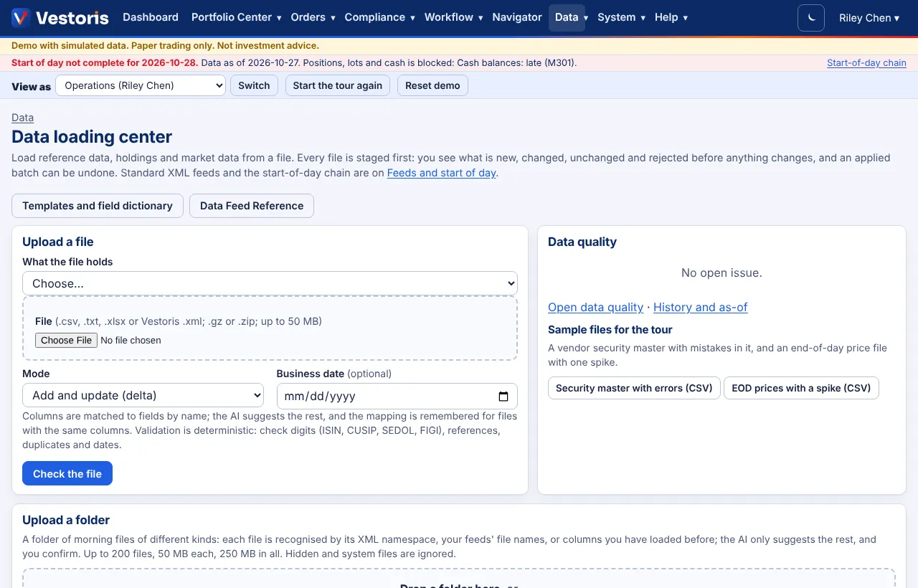This screenshot has width=918, height=588.
Task: Open the Riley Chen user menu
Action: [869, 18]
